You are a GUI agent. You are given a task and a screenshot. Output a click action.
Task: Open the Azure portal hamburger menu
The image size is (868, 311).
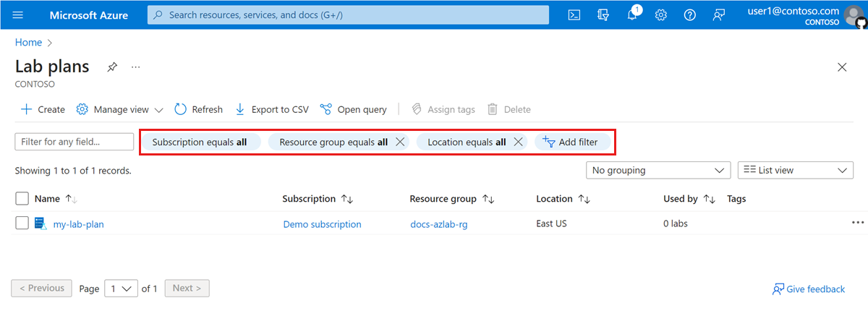coord(18,15)
